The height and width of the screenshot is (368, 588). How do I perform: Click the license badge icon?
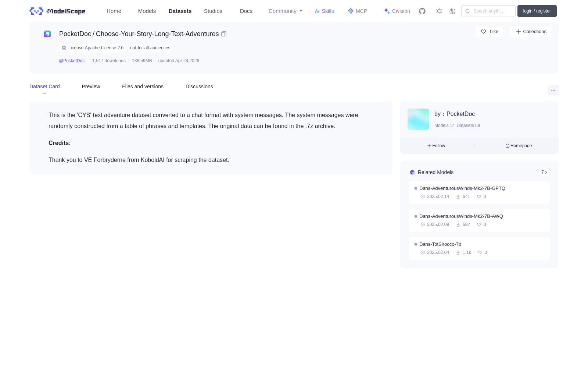[x=64, y=48]
